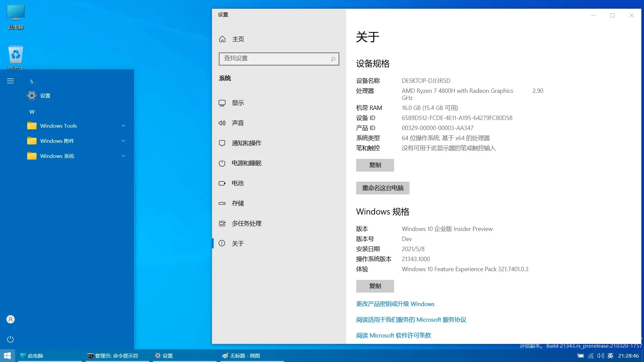Jump to letter W header in Start list

[x=32, y=112]
